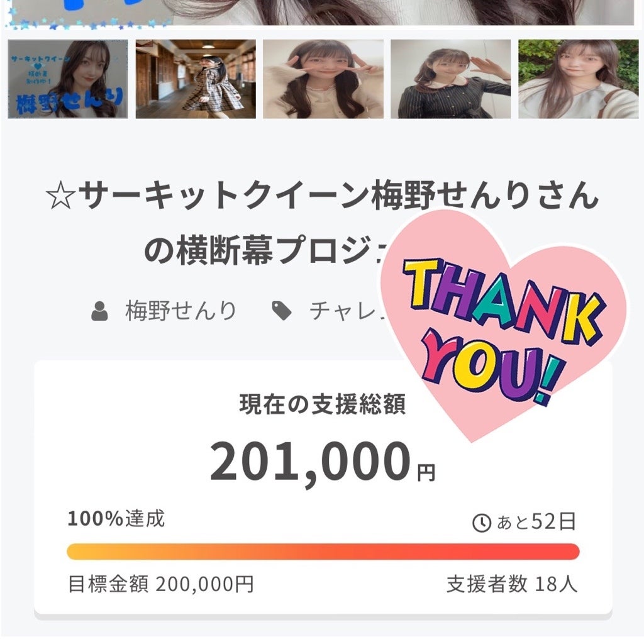Image resolution: width=644 pixels, height=644 pixels.
Task: Select the outdoor greenery photo thumbnail
Action: [577, 79]
